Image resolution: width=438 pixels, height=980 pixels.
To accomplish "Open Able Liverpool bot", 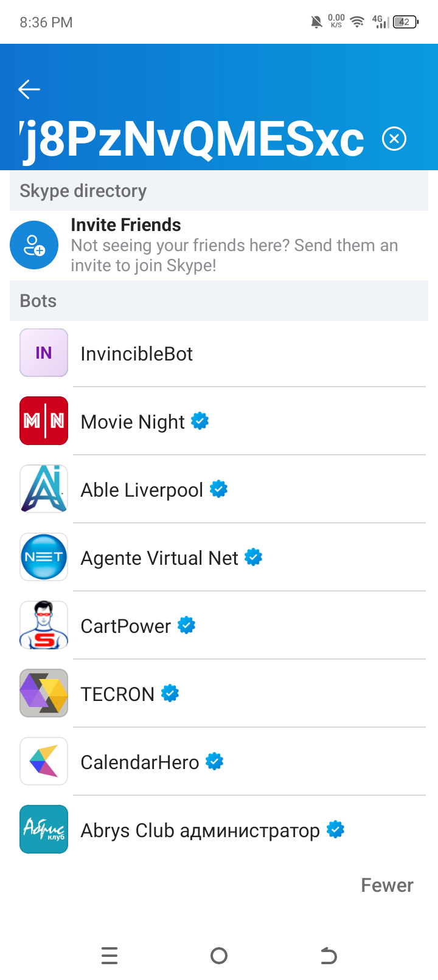I will (x=219, y=489).
